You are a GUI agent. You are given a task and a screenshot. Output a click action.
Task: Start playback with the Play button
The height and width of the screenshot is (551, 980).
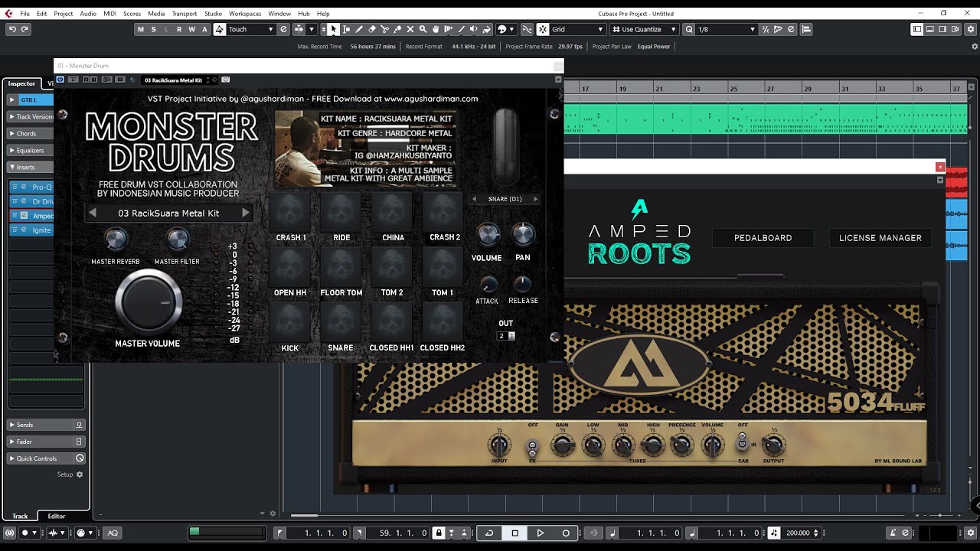[541, 533]
